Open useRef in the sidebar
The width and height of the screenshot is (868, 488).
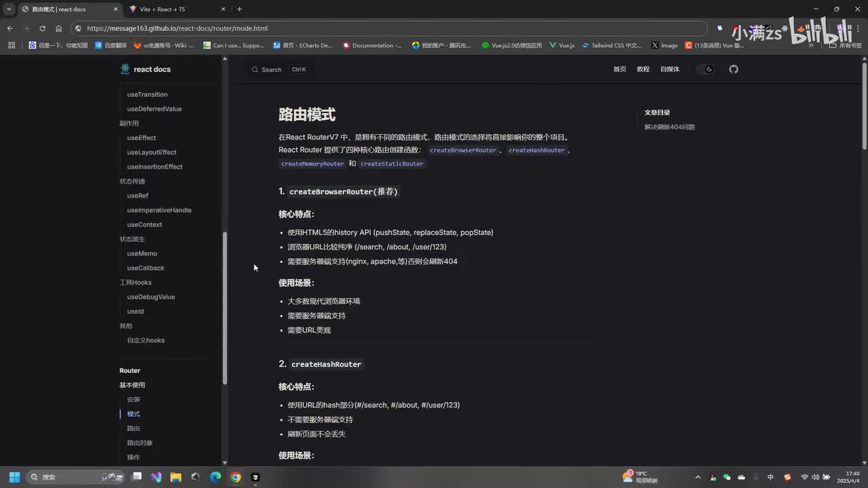point(138,195)
